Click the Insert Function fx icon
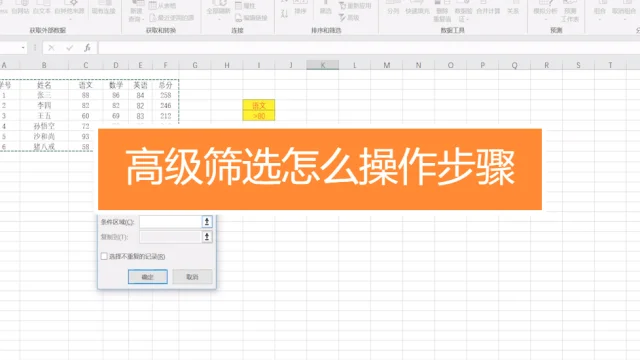The height and width of the screenshot is (360, 640). tap(87, 48)
